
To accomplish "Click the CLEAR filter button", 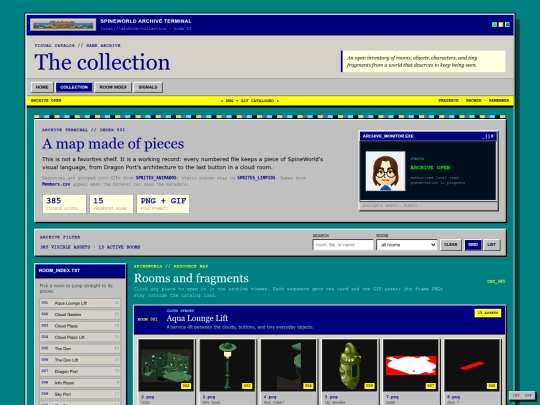I will [x=450, y=245].
